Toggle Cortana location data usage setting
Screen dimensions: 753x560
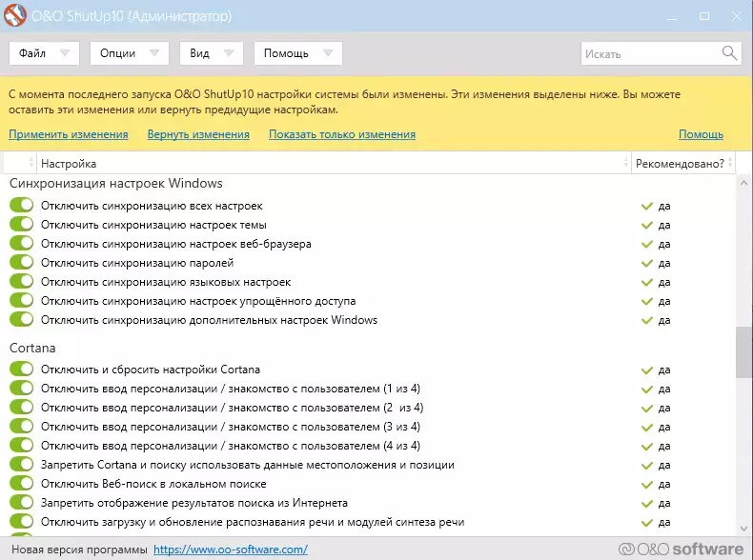(22, 464)
